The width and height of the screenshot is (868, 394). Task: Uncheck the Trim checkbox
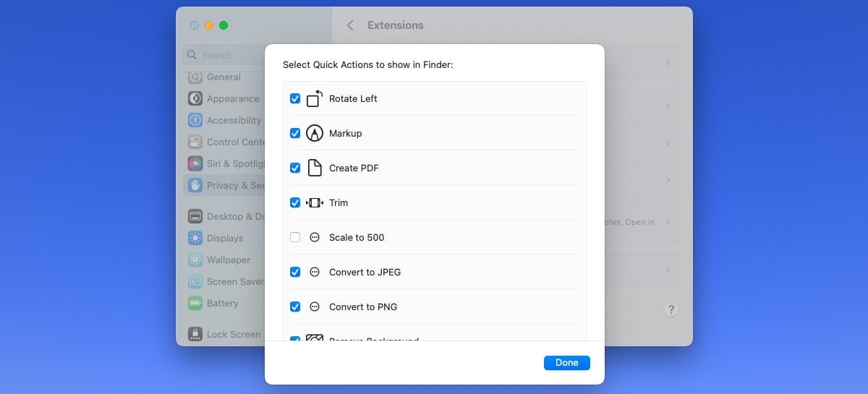coord(295,202)
